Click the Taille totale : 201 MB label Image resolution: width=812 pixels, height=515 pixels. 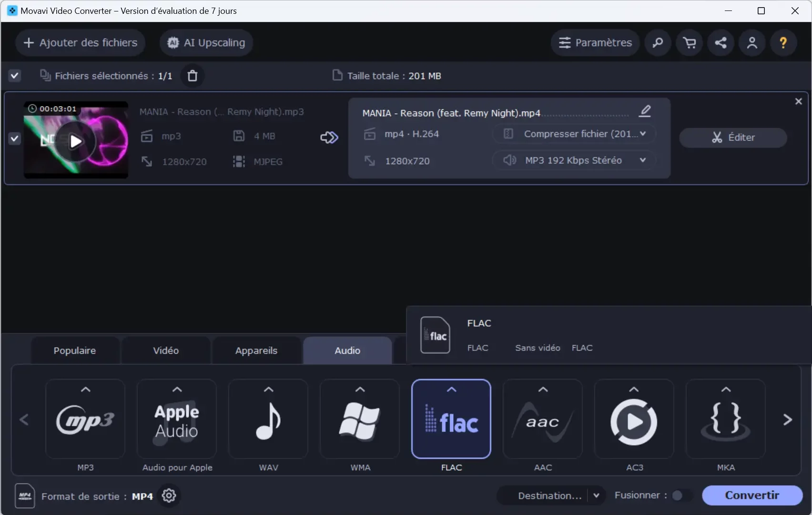coord(394,76)
